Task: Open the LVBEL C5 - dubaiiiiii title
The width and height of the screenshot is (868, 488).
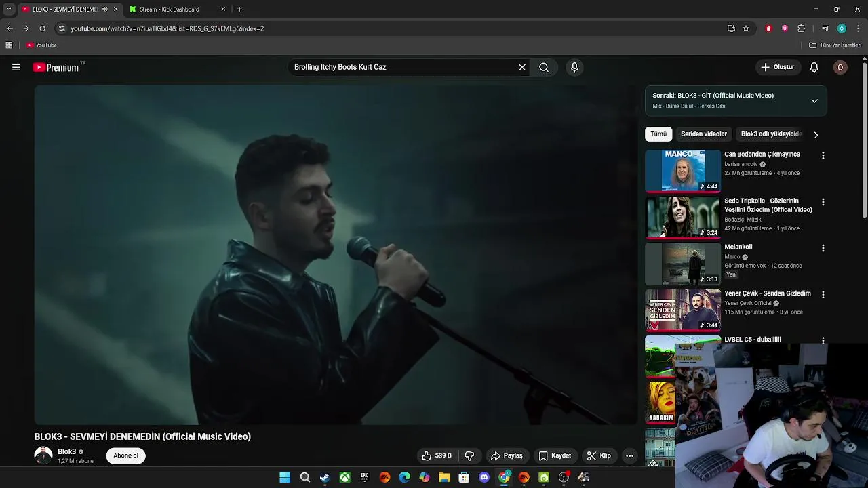Action: tap(753, 340)
